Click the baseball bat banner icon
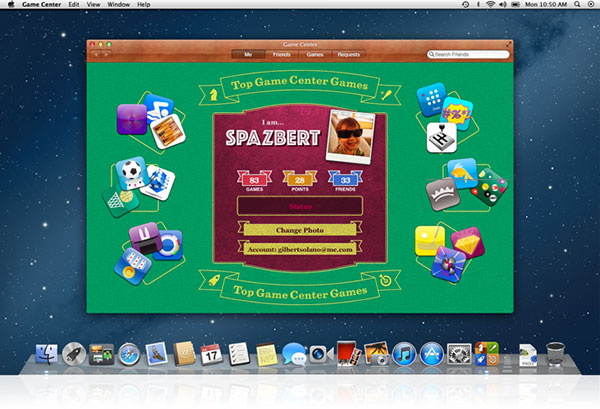 point(386,94)
